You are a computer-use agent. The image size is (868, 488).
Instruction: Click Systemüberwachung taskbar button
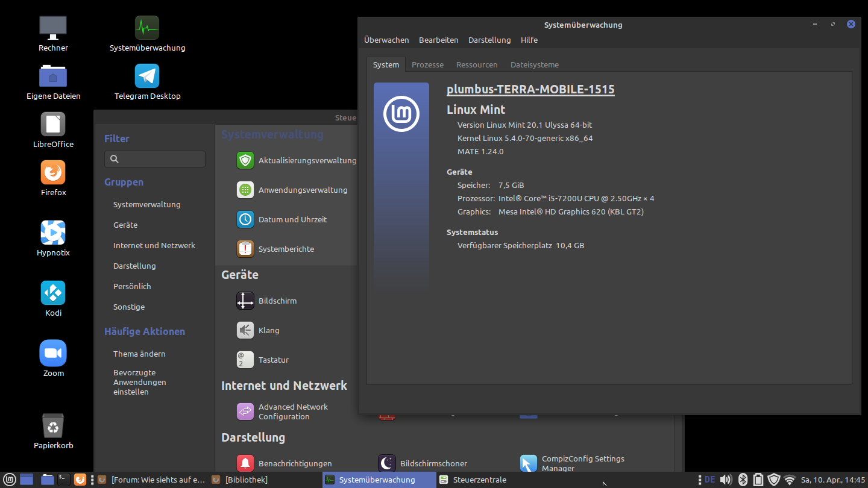click(379, 480)
